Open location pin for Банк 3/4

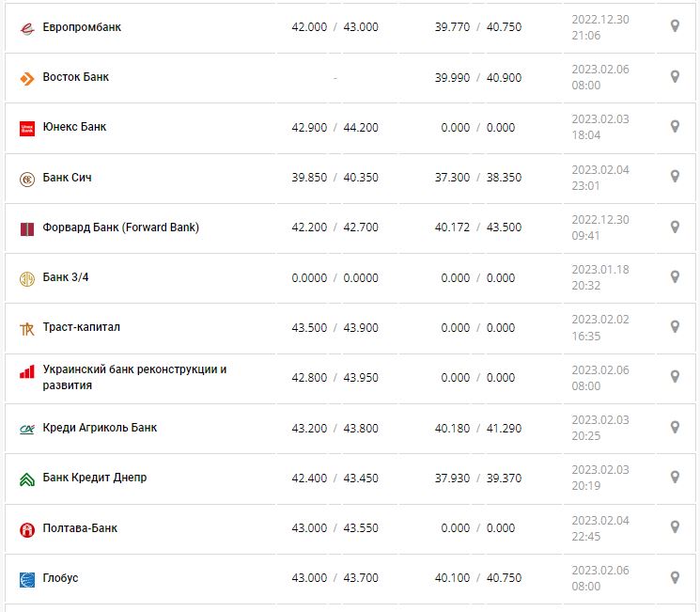click(x=674, y=276)
